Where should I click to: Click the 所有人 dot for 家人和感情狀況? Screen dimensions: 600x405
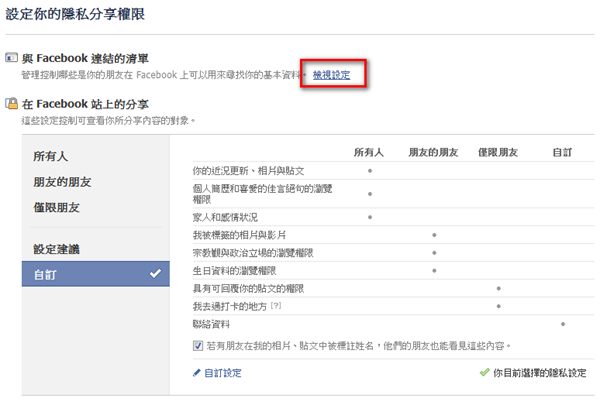[370, 216]
